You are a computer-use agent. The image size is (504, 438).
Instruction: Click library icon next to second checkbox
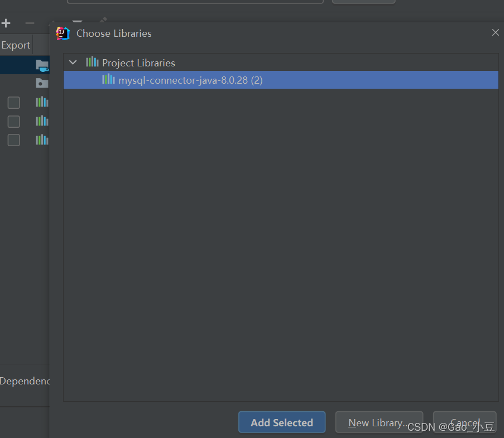[42, 121]
